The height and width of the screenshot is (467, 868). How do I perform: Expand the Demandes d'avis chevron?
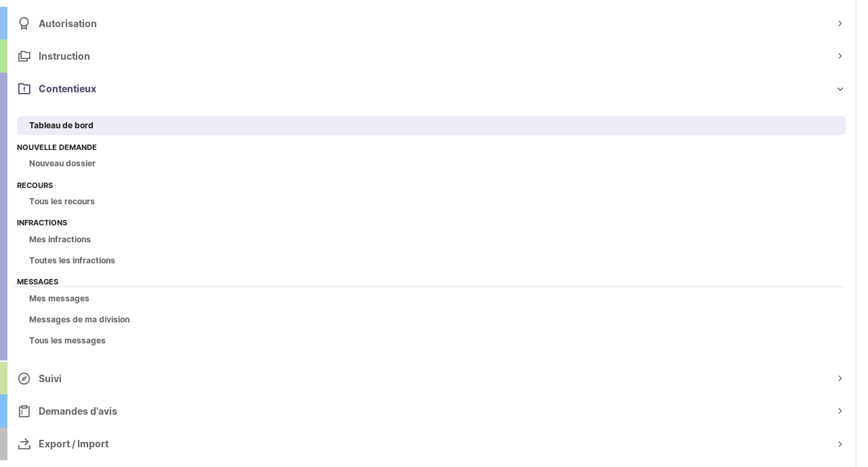point(840,411)
